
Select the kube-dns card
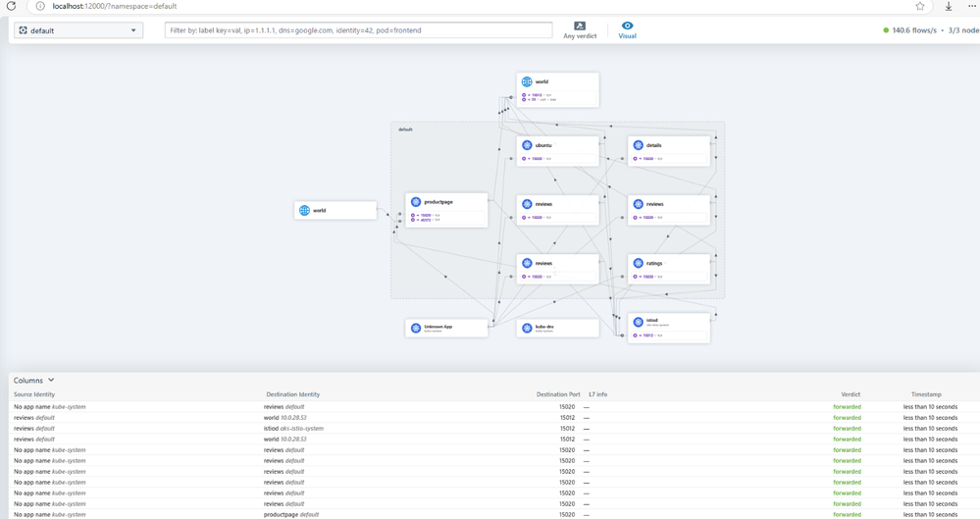[x=557, y=328]
